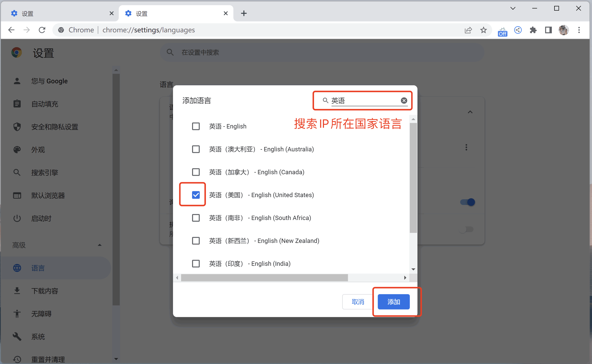
Task: Open a new tab with plus
Action: (x=244, y=13)
